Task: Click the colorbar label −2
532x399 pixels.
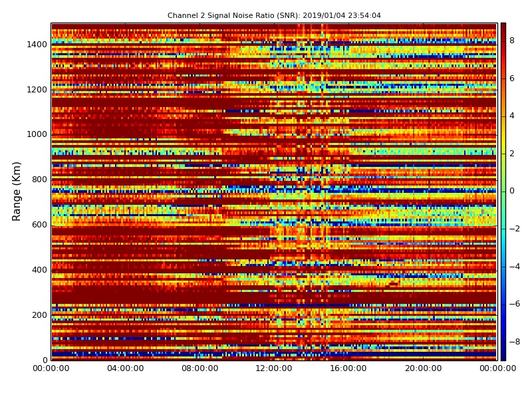Action: tap(515, 229)
